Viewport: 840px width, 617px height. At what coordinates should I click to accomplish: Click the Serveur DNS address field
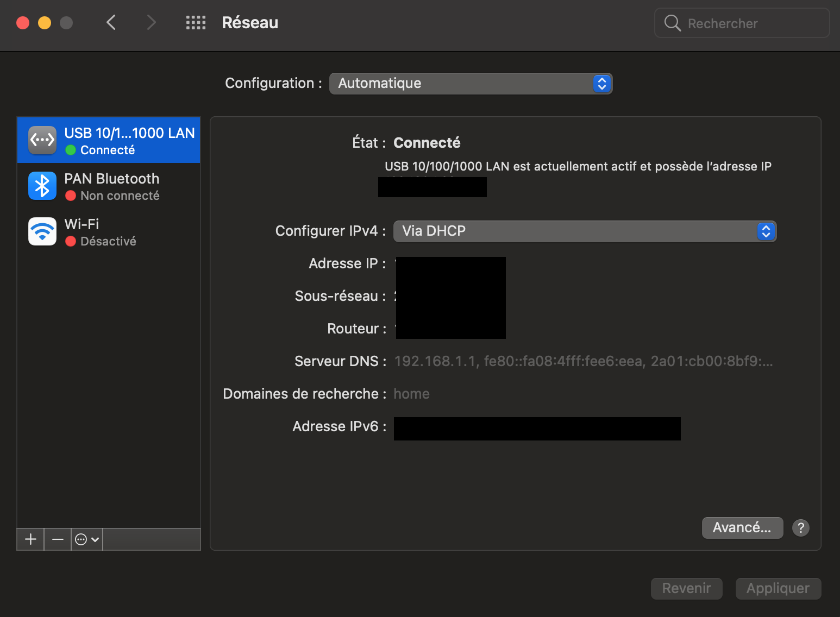[583, 361]
